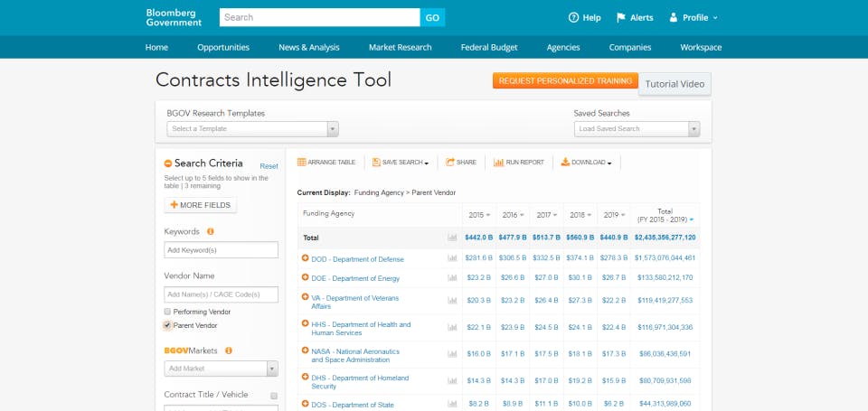This screenshot has height=411, width=868.
Task: Open the Select a Template dropdown
Action: pyautogui.click(x=252, y=129)
